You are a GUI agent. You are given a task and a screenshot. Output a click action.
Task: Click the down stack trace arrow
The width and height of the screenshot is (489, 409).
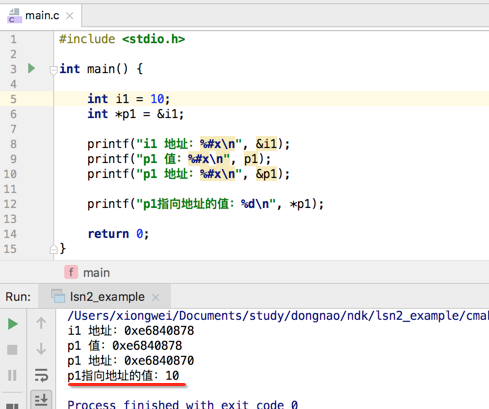point(41,349)
